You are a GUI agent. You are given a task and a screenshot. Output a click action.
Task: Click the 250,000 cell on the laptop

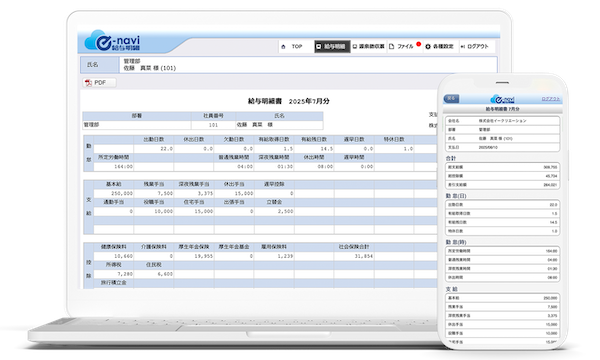click(113, 194)
